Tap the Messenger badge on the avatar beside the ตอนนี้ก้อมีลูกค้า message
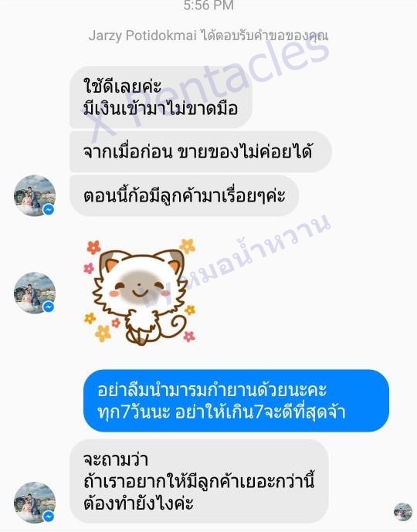417x532 pixels. (x=49, y=210)
